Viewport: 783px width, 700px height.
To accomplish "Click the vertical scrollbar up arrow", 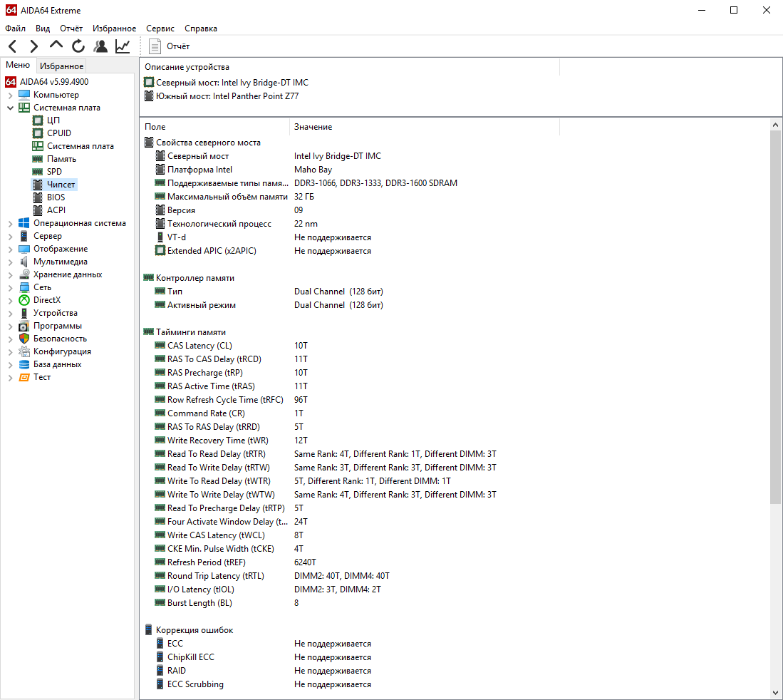I will click(775, 125).
